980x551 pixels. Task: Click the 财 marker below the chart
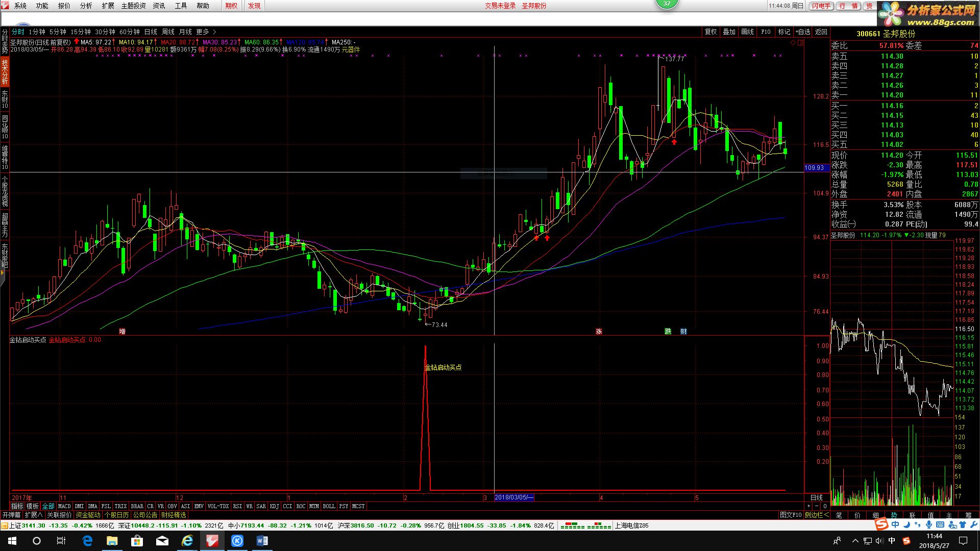click(x=683, y=331)
